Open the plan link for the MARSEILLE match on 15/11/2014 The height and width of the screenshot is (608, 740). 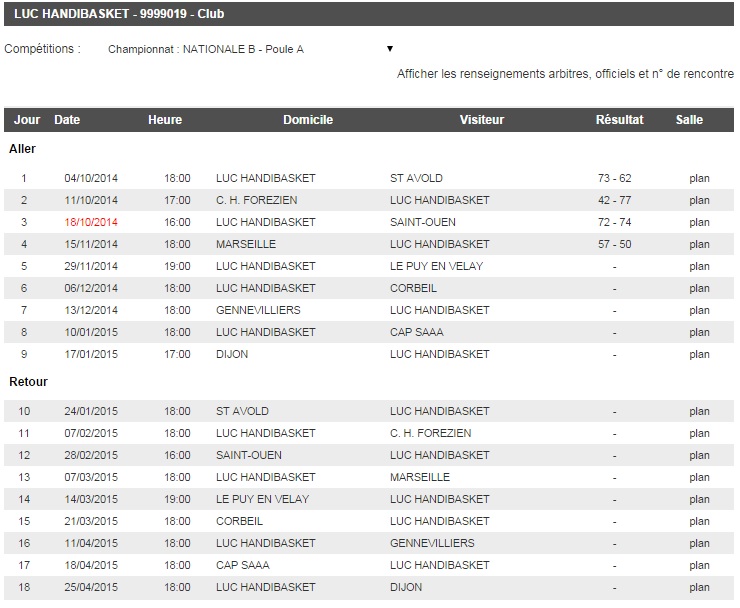point(699,245)
